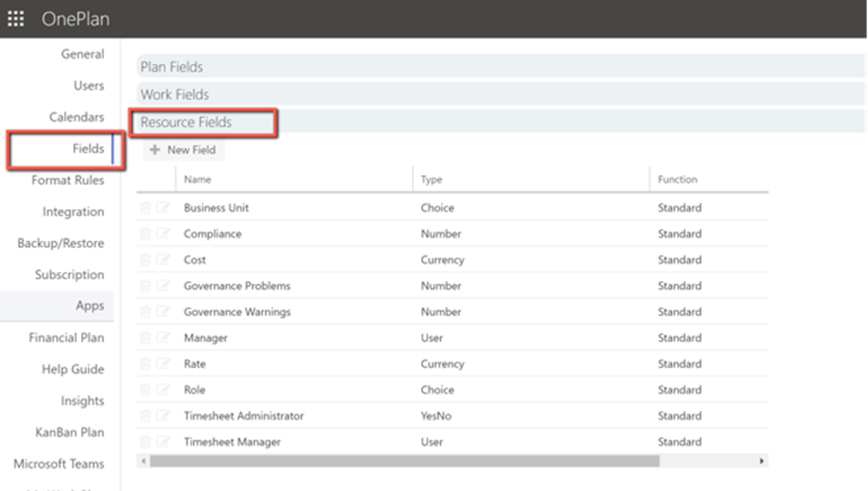Select the 'Timesheet Manager' name cell
This screenshot has width=868, height=491.
click(x=232, y=442)
